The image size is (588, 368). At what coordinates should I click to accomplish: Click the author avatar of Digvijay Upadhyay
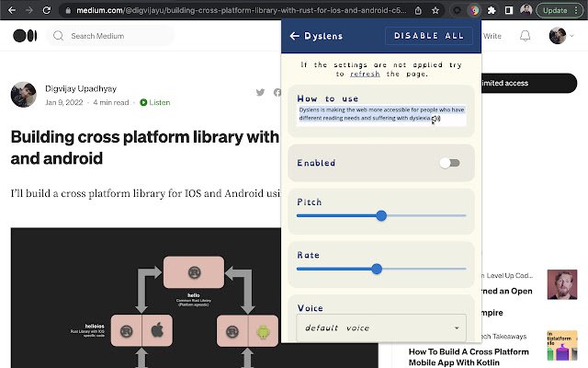tap(23, 95)
